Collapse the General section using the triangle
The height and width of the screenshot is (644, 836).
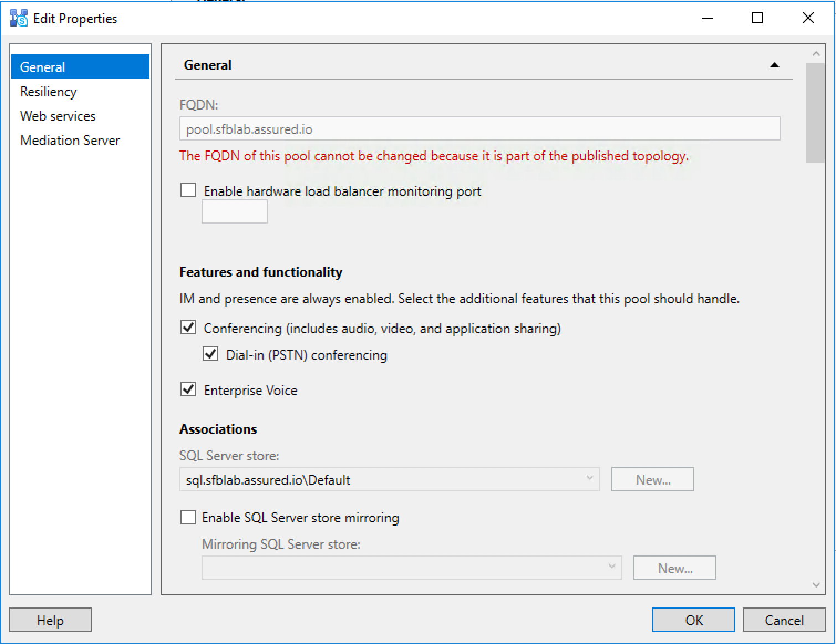(775, 65)
